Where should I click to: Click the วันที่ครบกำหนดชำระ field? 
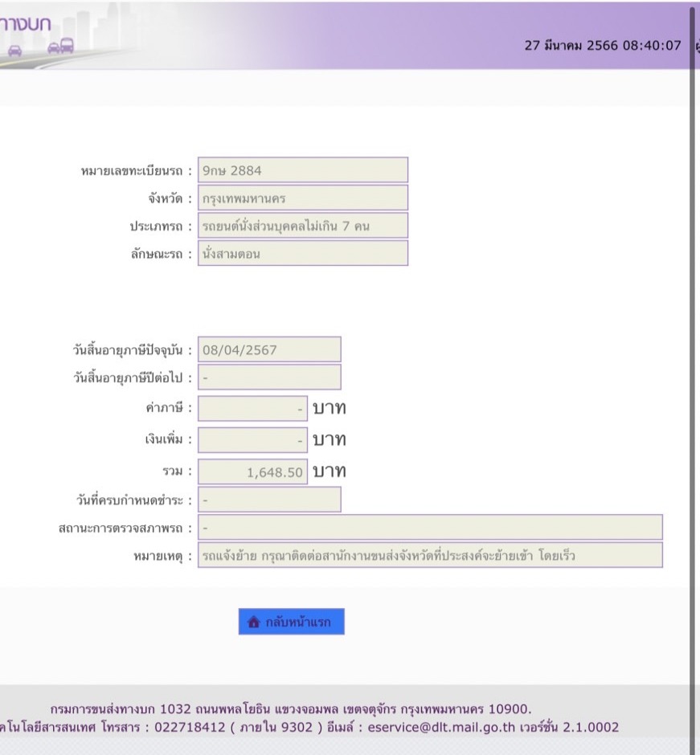coord(269,500)
